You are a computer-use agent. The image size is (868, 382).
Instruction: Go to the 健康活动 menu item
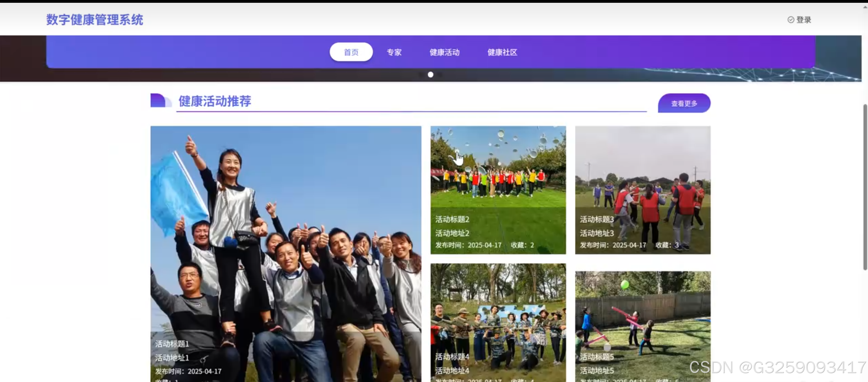click(x=444, y=52)
